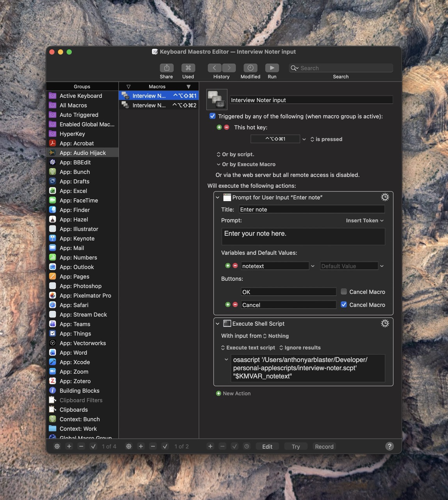Viewport: 448px width, 500px height.
Task: Open the Insert Token dropdown
Action: [x=364, y=220]
